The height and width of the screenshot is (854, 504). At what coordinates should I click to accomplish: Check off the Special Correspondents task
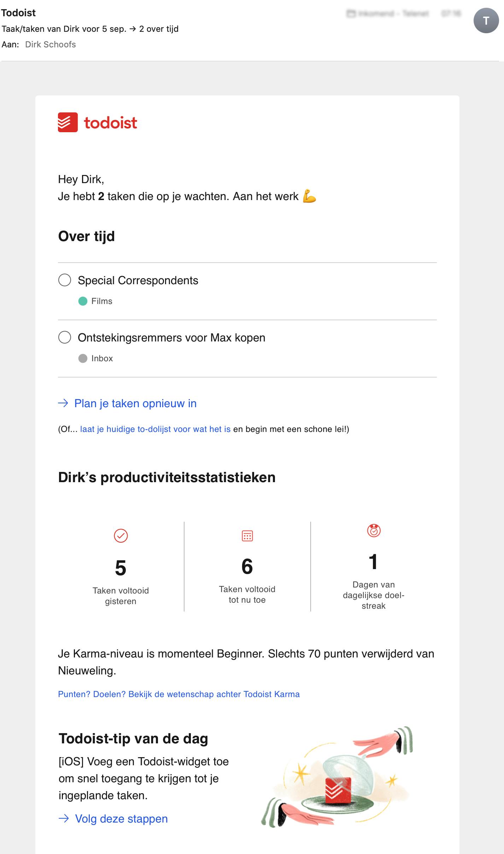65,280
